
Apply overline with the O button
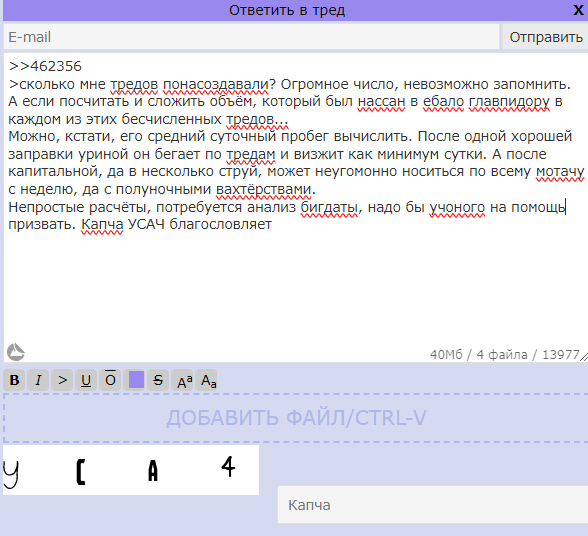[x=110, y=380]
